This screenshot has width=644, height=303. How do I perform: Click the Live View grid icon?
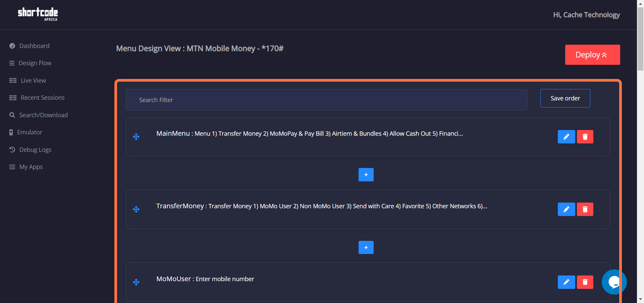(x=13, y=81)
